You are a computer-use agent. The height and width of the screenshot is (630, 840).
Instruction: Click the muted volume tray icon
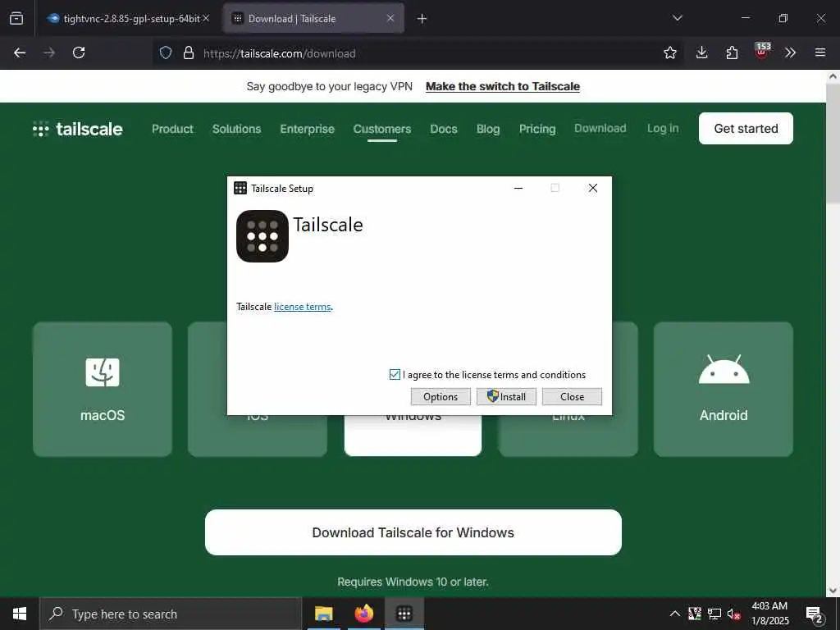(x=734, y=614)
